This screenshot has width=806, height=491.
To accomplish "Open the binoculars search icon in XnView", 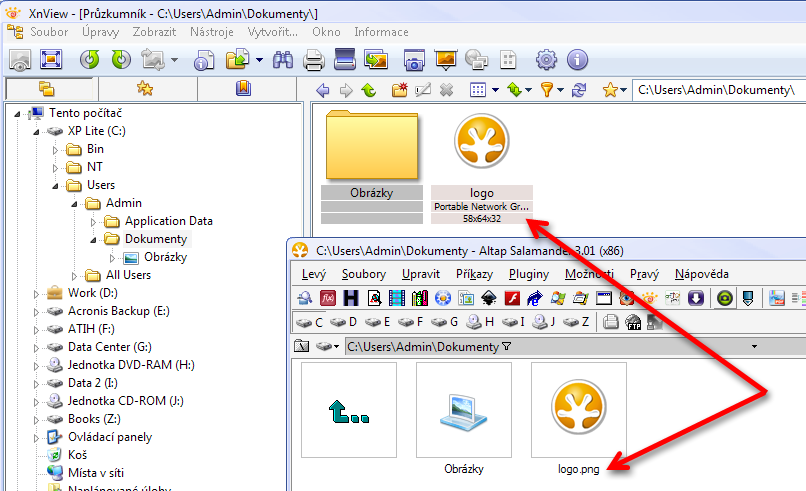I will [x=283, y=60].
